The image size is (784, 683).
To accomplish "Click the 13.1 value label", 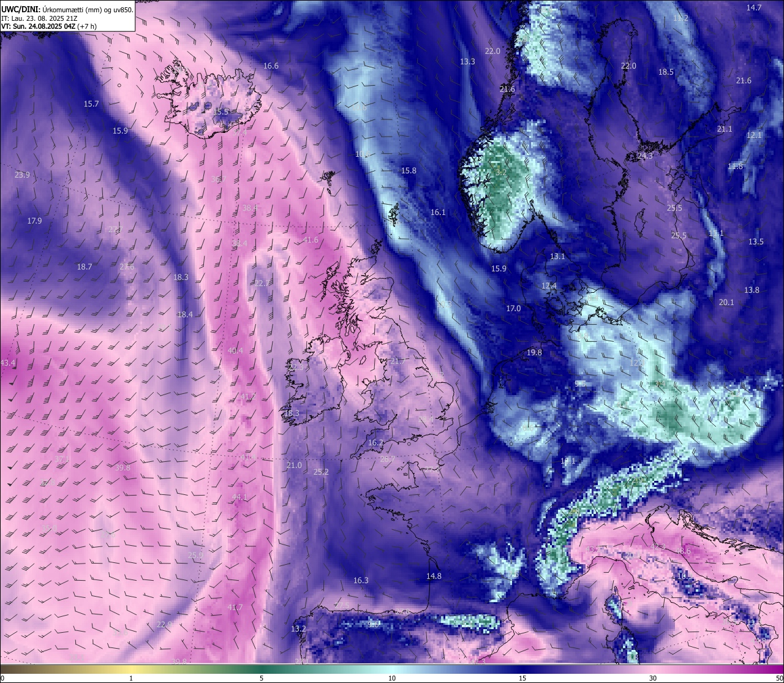I will [x=557, y=257].
